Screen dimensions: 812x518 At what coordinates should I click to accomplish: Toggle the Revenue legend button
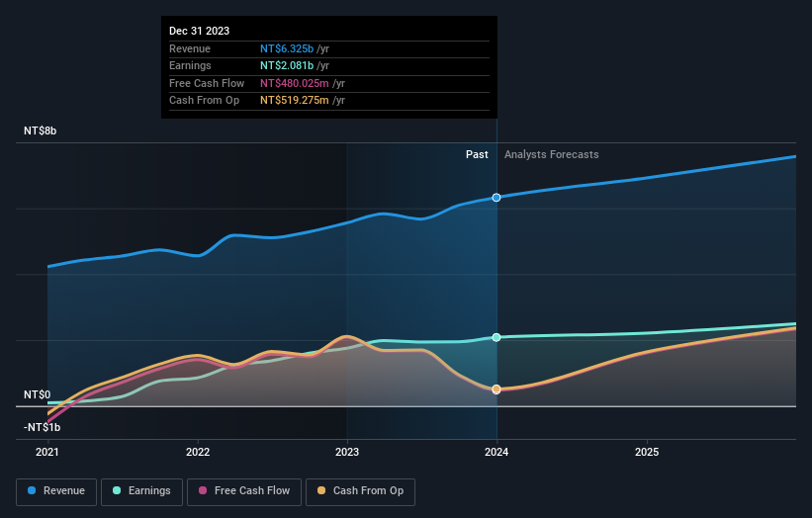[x=56, y=491]
